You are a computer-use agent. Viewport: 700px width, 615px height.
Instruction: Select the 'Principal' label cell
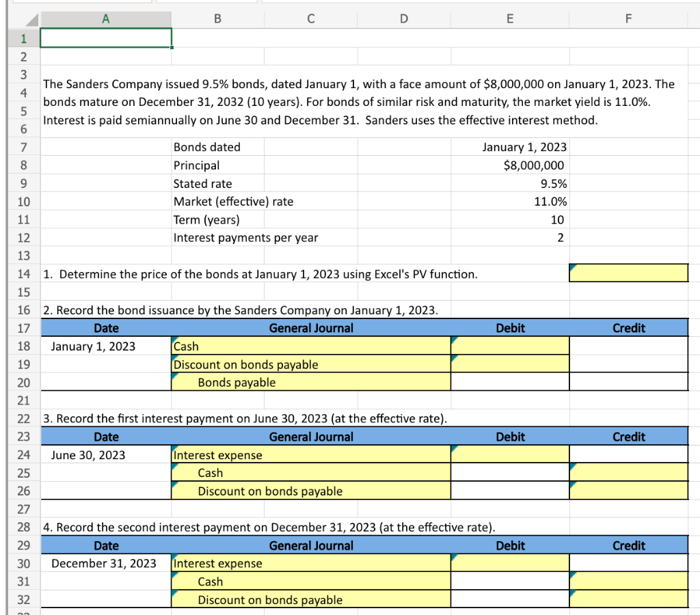[218, 165]
